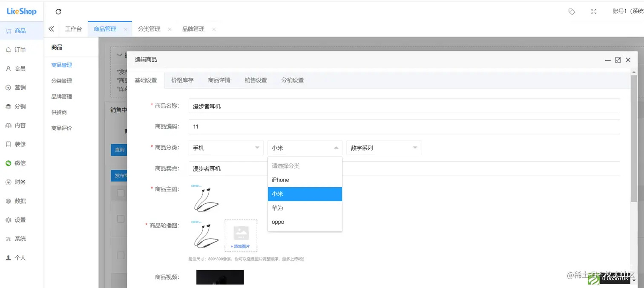The image size is (644, 288).
Task: Open the 分类管理 page tab
Action: 149,29
